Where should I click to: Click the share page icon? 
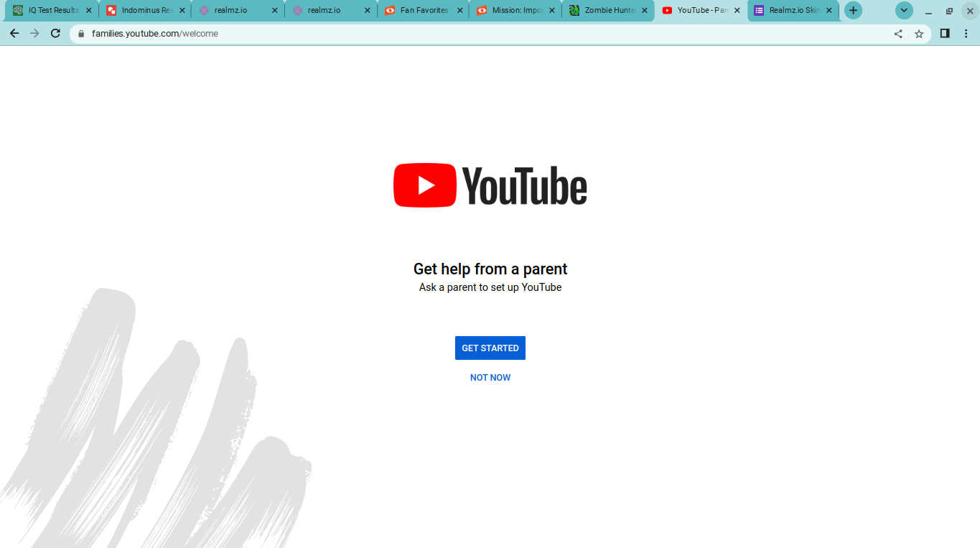[x=898, y=34]
